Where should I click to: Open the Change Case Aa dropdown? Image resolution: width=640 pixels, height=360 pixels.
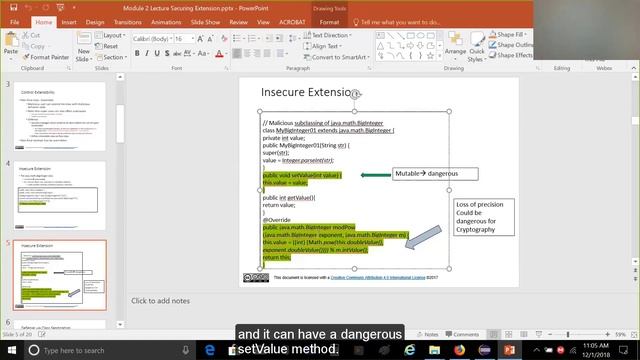point(202,53)
